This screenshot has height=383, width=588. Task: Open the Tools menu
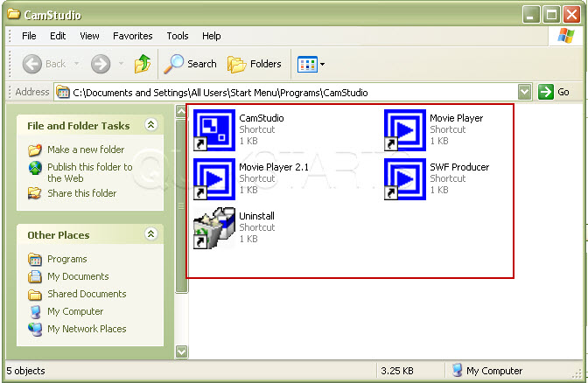coord(178,36)
